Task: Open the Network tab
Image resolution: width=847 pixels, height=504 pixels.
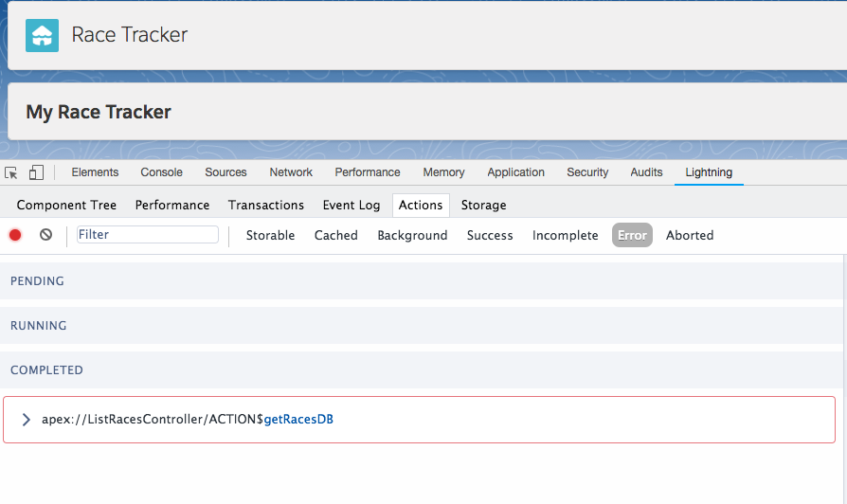Action: click(x=291, y=172)
